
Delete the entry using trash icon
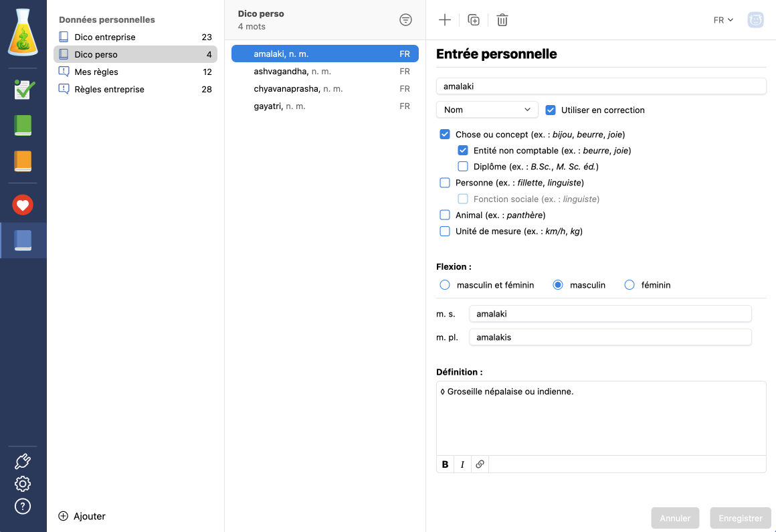[x=502, y=20]
